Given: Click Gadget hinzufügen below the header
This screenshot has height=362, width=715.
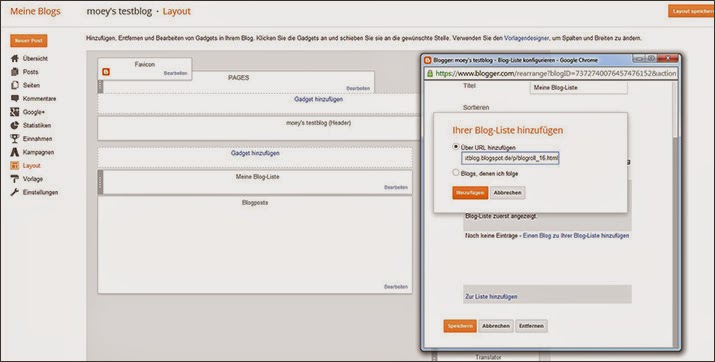Looking at the screenshot, I should (255, 154).
